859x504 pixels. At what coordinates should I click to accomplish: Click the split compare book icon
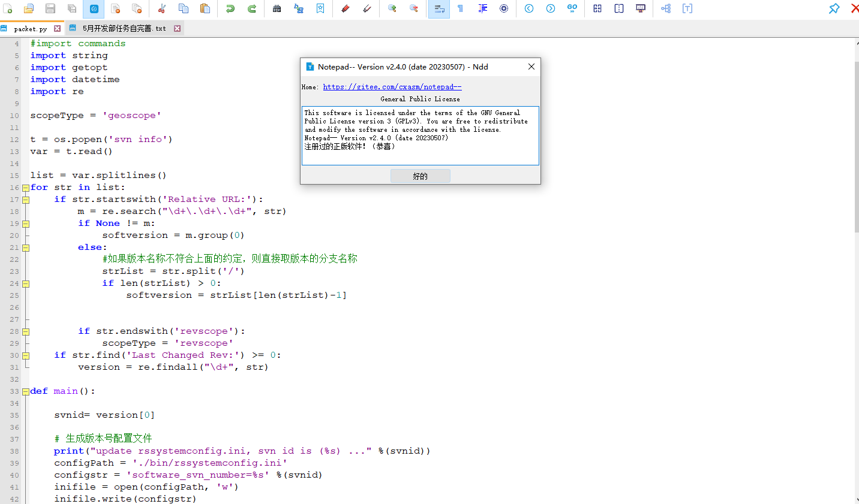(x=619, y=8)
